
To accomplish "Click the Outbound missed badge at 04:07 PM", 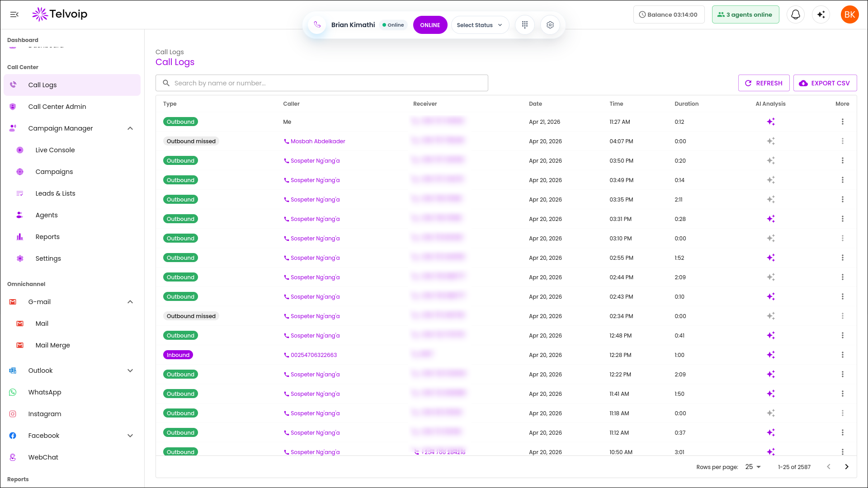I will point(191,141).
